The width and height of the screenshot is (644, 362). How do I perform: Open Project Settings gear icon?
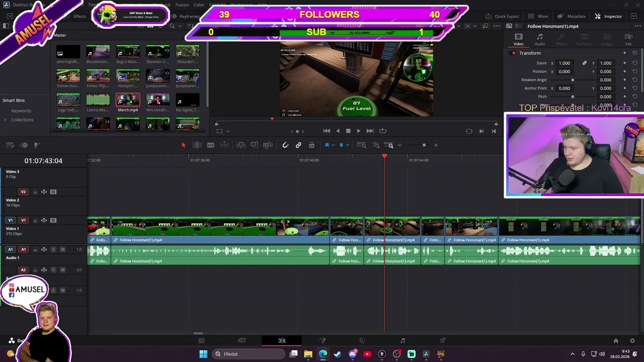(632, 340)
